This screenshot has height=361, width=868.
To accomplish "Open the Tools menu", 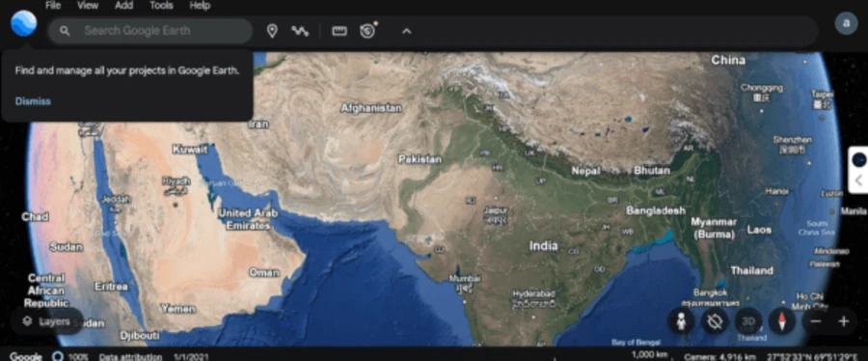I will [161, 6].
